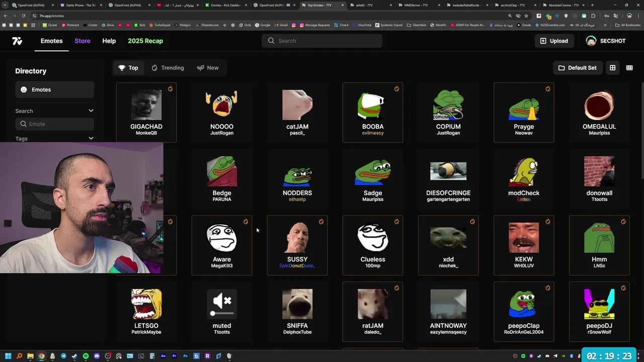Open the OMEGALUL emote
644x362 pixels.
pyautogui.click(x=599, y=113)
